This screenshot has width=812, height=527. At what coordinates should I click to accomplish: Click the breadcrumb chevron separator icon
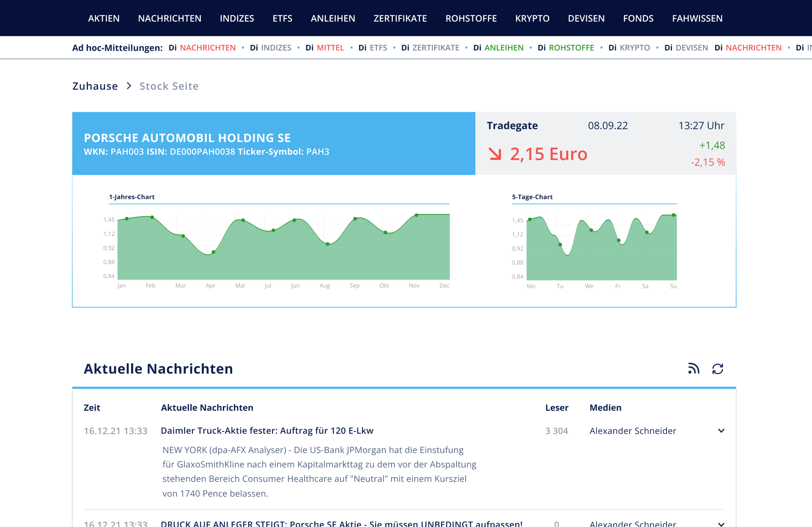point(129,86)
